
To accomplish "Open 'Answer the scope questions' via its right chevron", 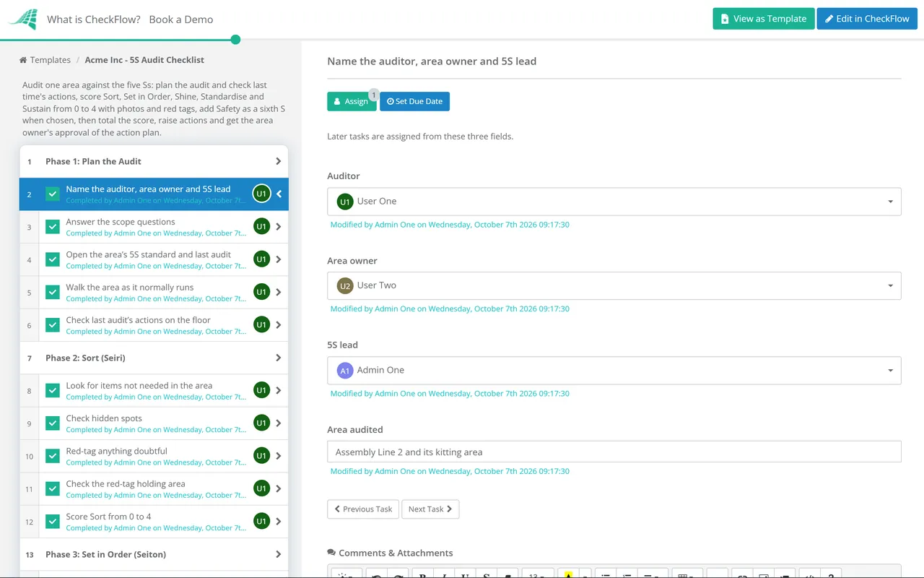I will pyautogui.click(x=279, y=227).
